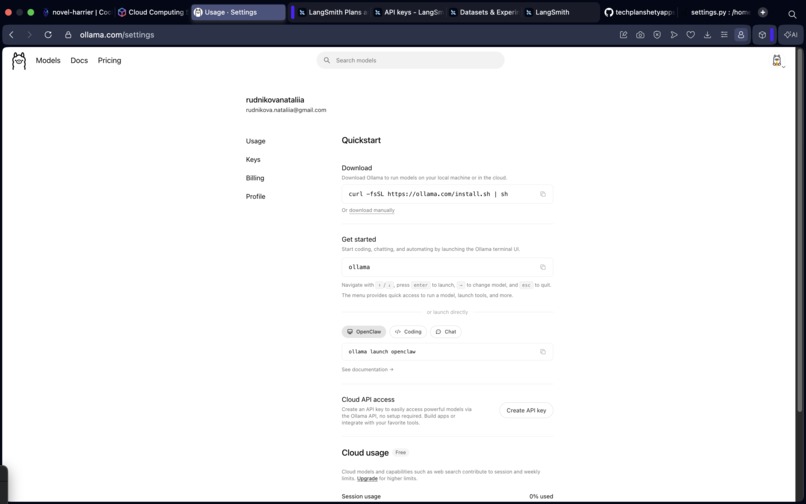
Task: Open the extensions cube icon
Action: click(762, 35)
